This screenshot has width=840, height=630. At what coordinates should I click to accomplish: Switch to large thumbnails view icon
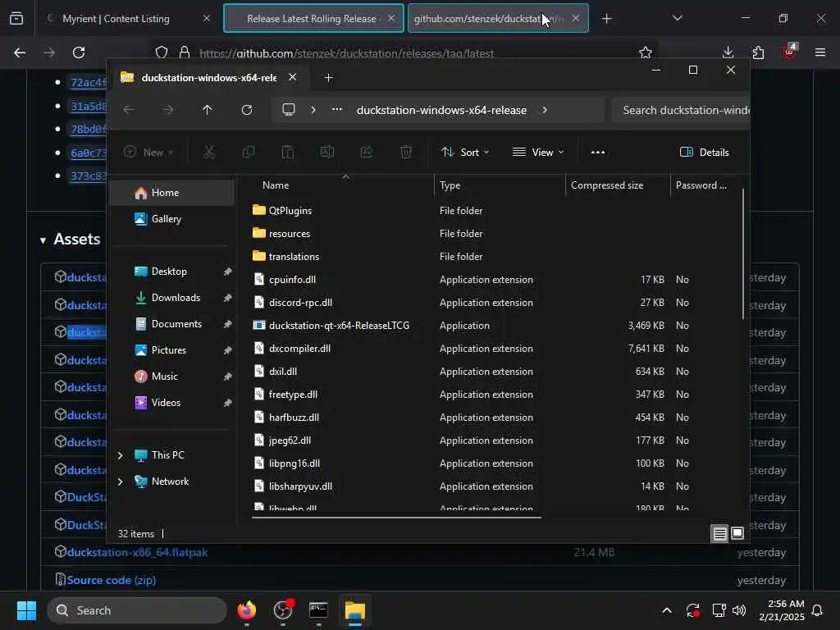pyautogui.click(x=737, y=533)
